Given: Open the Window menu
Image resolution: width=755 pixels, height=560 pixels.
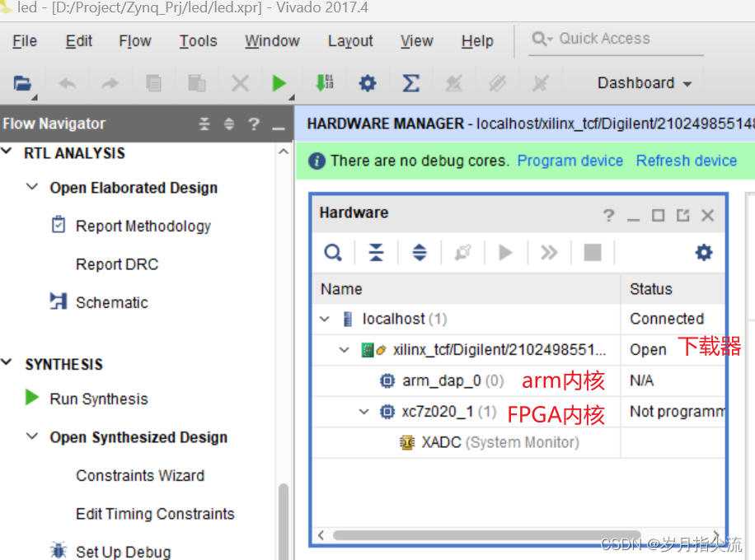Looking at the screenshot, I should (x=272, y=41).
